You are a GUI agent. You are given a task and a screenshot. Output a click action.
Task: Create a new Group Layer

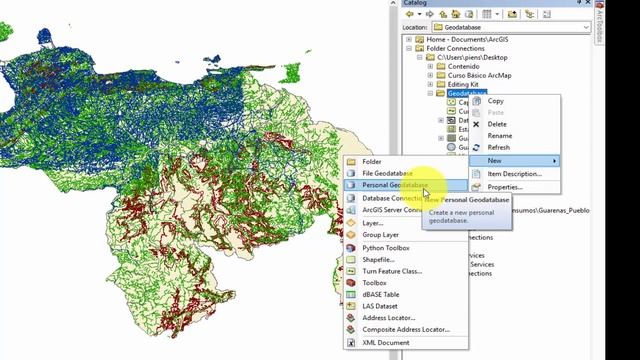tap(406, 235)
